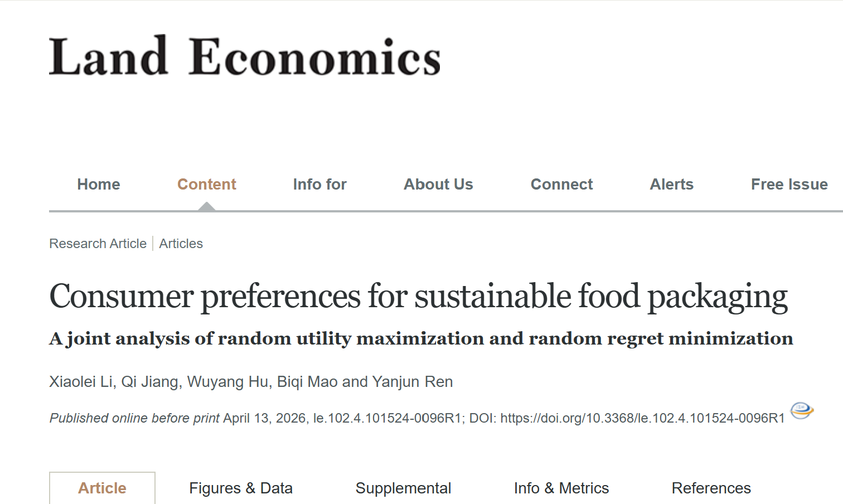Image resolution: width=843 pixels, height=504 pixels.
Task: Open the Connect menu item
Action: (561, 185)
